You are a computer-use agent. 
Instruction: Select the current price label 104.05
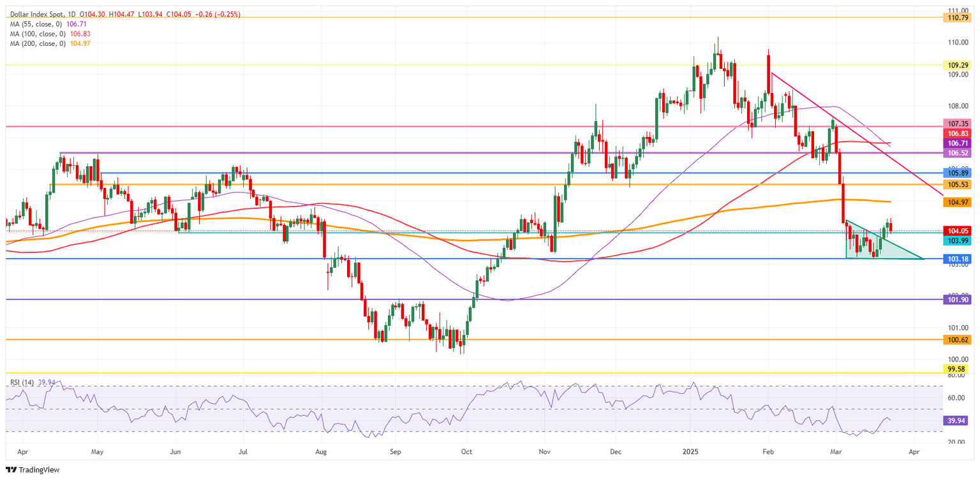[959, 231]
